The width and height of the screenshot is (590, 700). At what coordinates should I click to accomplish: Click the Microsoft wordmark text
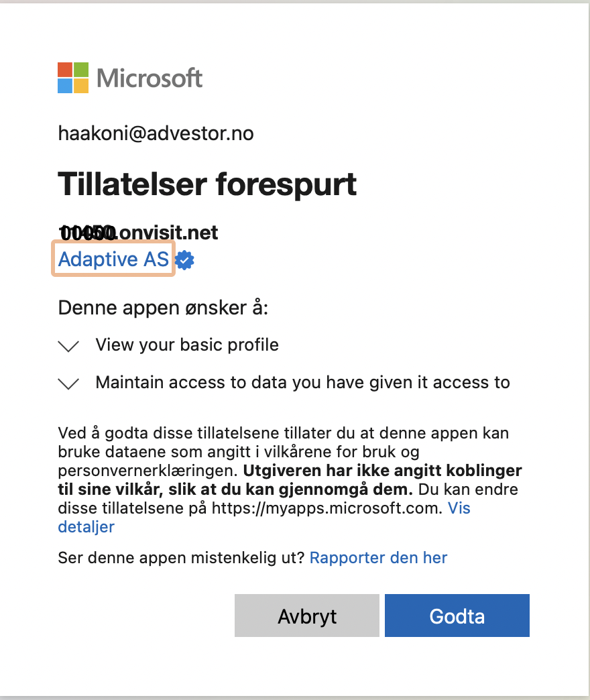[150, 78]
